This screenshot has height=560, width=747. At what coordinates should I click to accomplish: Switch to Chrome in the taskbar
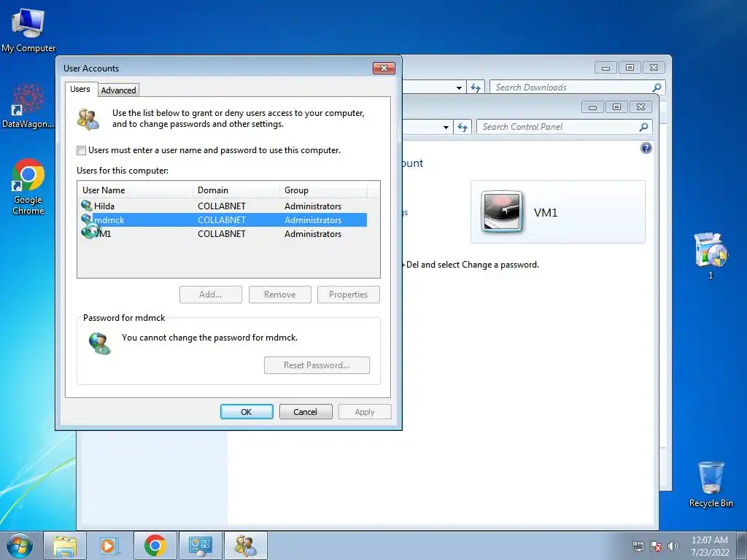tap(155, 545)
